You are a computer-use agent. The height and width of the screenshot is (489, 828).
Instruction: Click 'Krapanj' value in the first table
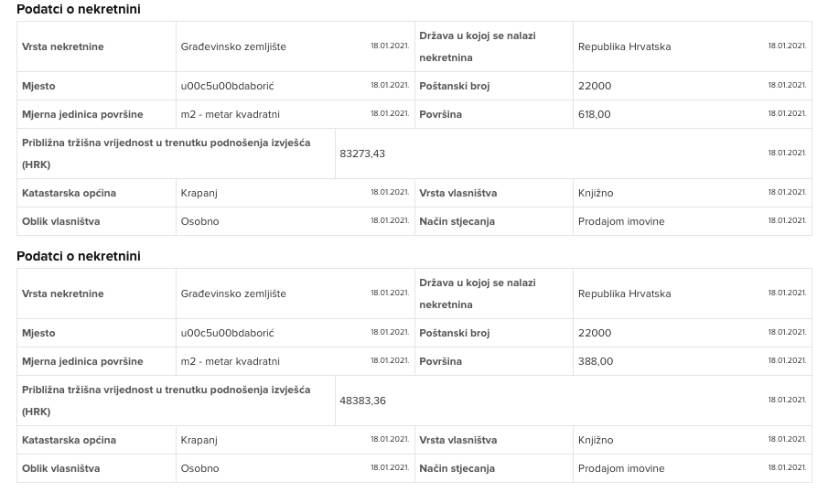coord(199,193)
